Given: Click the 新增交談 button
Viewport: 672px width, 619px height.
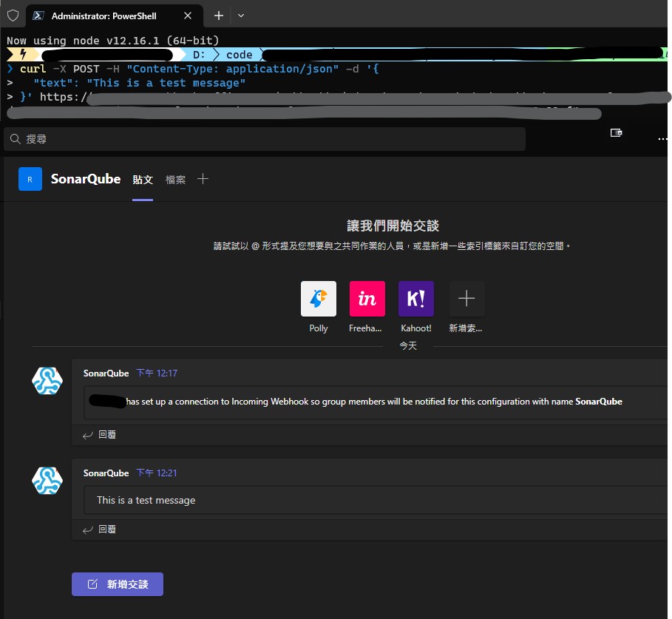Looking at the screenshot, I should pos(118,584).
